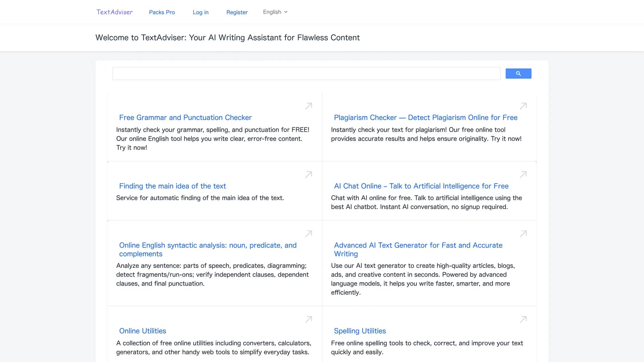The width and height of the screenshot is (644, 362).
Task: Open arrow icon on Spelling Utilities card
Action: [x=523, y=319]
